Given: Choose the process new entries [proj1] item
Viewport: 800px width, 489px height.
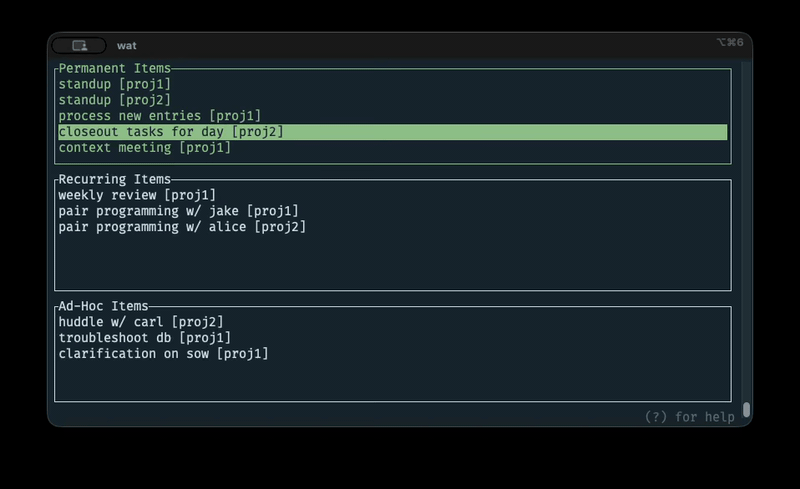Looking at the screenshot, I should pos(159,116).
